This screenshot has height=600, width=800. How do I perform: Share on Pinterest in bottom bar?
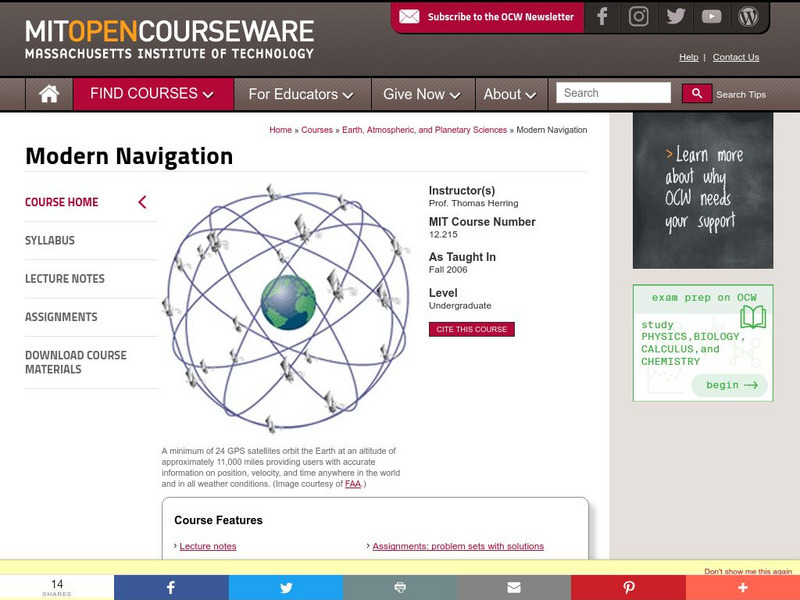(x=628, y=587)
